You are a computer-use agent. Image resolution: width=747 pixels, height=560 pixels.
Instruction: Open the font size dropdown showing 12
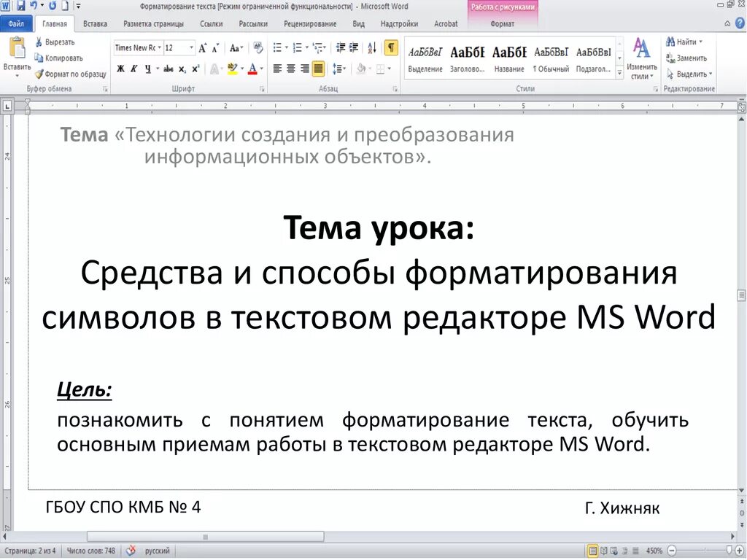point(192,47)
